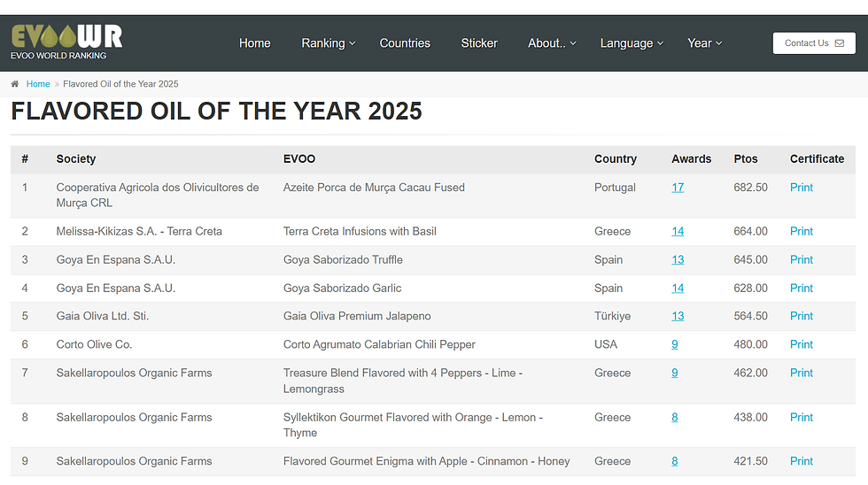Open the Home breadcrumb link
The height and width of the screenshot is (485, 868).
click(x=38, y=84)
